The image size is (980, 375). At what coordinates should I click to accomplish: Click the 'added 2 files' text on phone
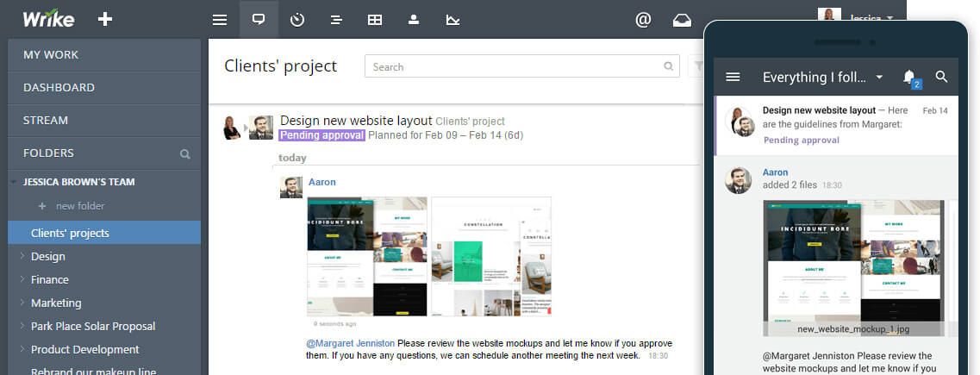[x=790, y=185]
